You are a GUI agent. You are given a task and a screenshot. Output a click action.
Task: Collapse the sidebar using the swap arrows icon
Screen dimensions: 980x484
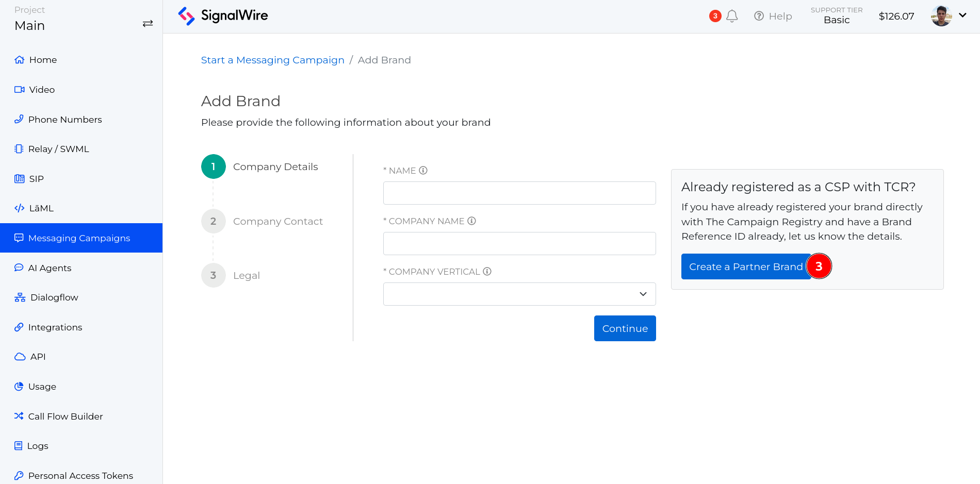[x=148, y=23]
